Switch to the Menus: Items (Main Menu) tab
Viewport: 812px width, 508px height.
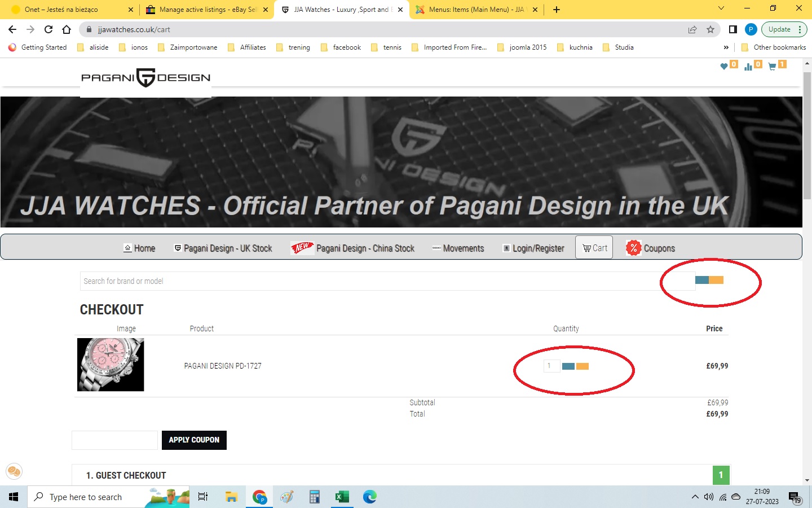[476, 10]
